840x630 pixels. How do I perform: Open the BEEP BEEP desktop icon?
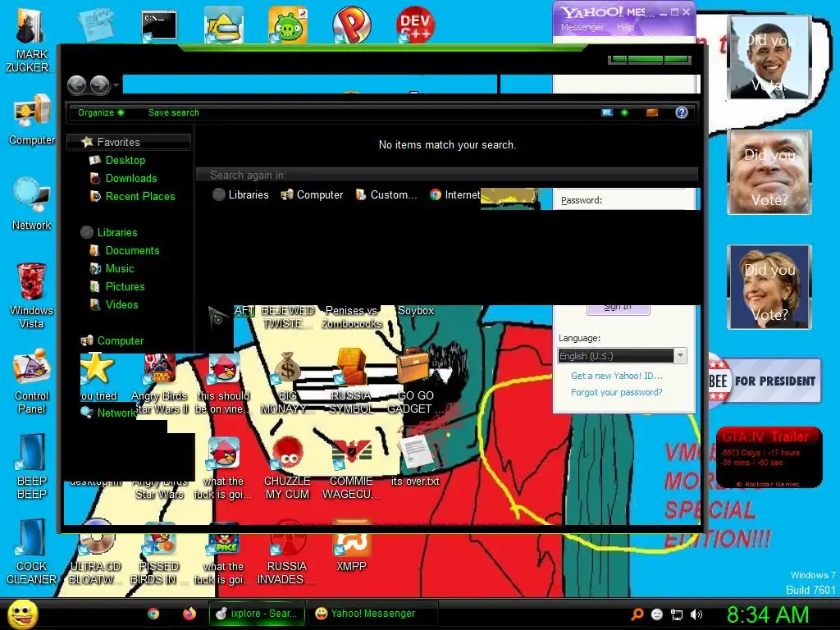[32, 466]
